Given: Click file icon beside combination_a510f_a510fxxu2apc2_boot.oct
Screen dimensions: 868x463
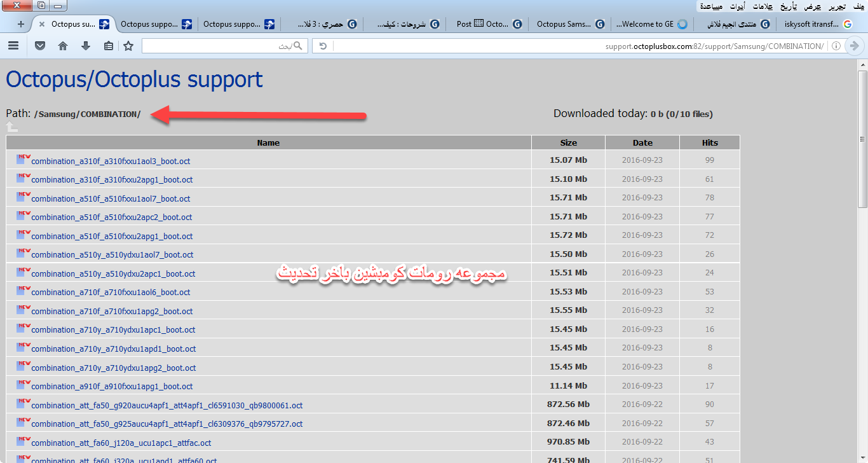Looking at the screenshot, I should click(24, 216).
